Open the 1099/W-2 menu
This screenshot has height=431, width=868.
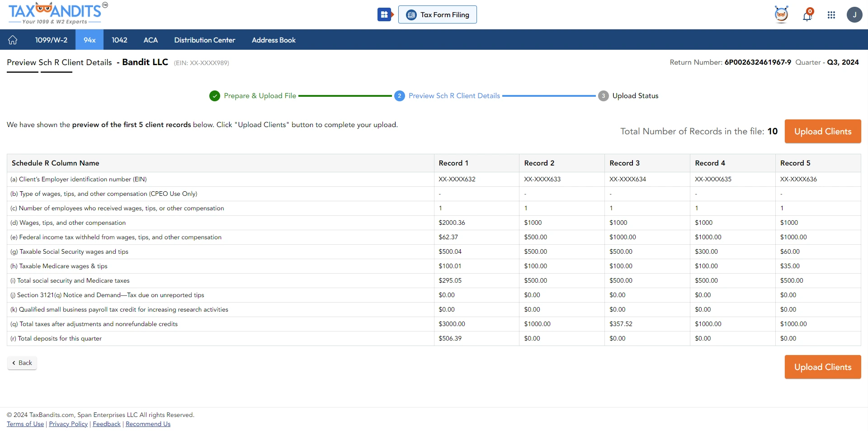point(51,40)
